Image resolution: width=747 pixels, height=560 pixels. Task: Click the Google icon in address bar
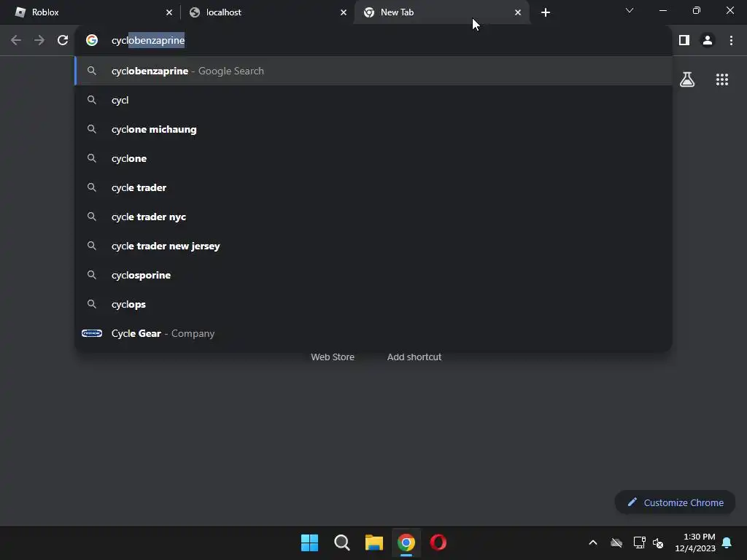92,41
